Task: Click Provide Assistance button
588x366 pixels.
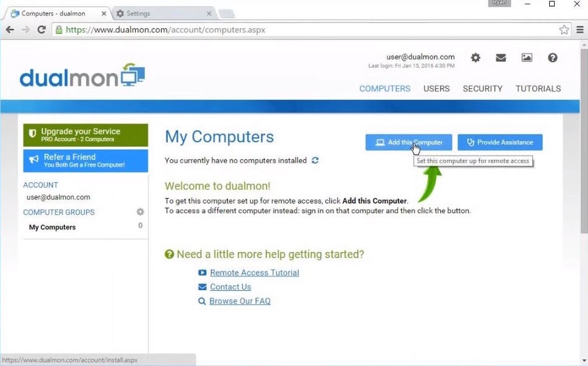Action: tap(500, 142)
